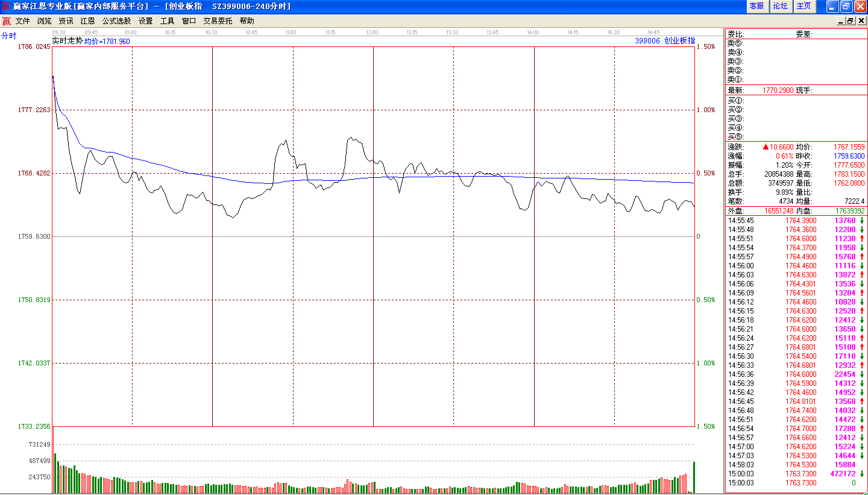Minimize the main application window
This screenshot has width=868, height=495.
pyautogui.click(x=832, y=6)
